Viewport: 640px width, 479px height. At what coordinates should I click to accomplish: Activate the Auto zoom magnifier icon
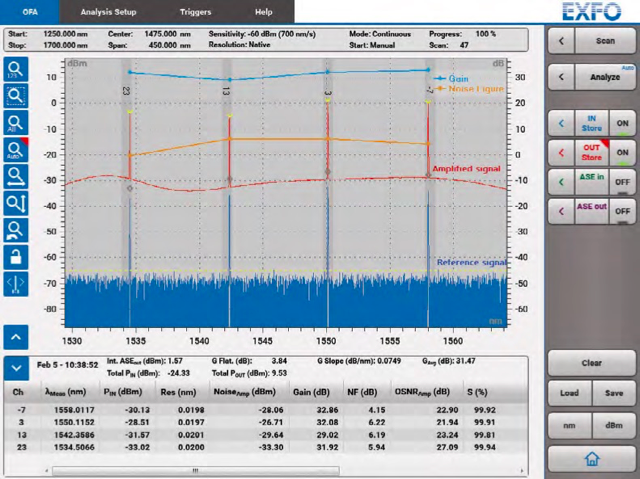click(16, 150)
